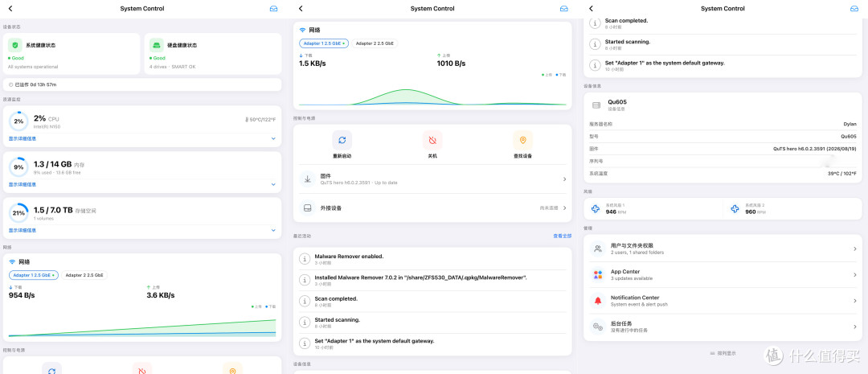Tap the 21% storage usage ring
Screen dimensions: 868x374
coord(18,213)
